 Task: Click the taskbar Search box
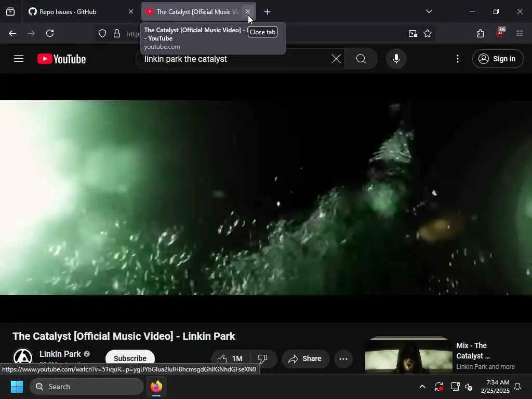coord(87,387)
